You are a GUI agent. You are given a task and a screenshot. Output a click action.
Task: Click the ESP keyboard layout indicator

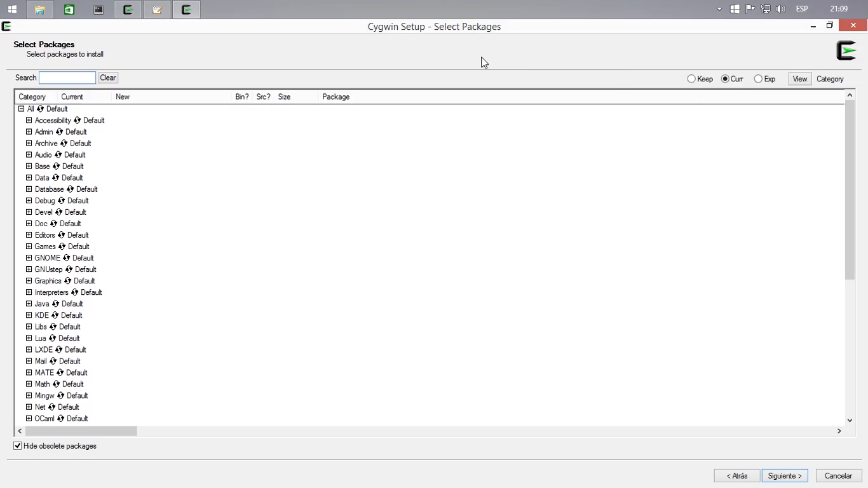pos(801,9)
